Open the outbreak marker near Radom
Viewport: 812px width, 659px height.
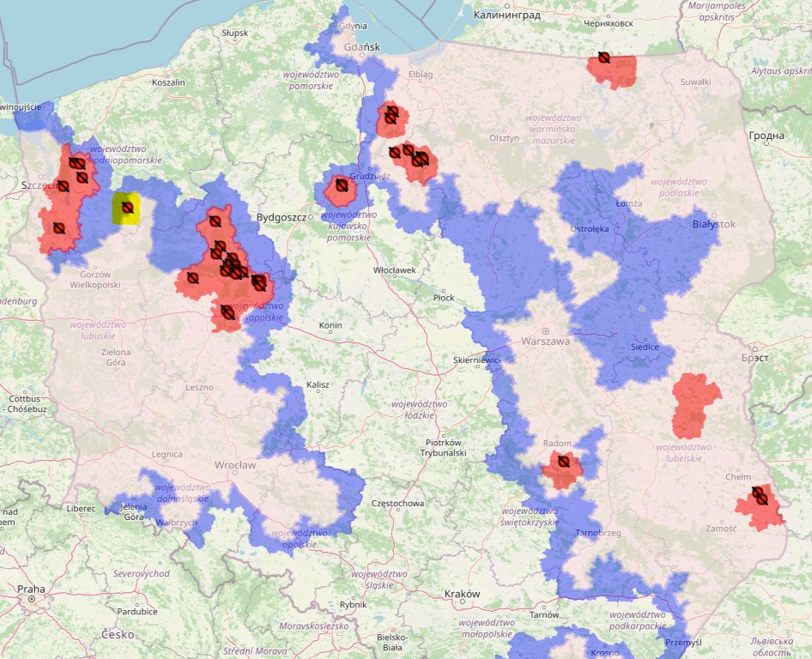pyautogui.click(x=563, y=462)
